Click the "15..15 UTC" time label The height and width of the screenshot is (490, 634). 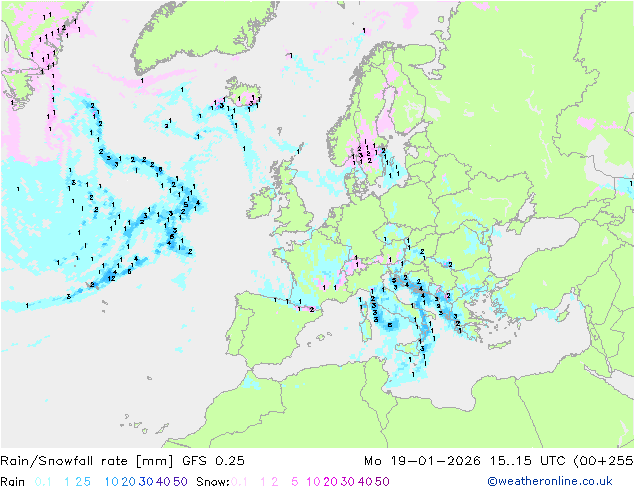coord(527,461)
